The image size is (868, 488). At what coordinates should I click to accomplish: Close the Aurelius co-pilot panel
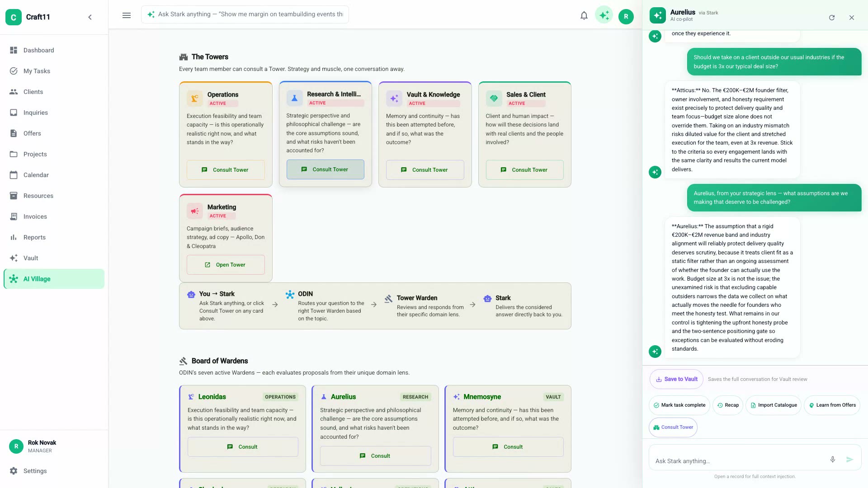pyautogui.click(x=852, y=18)
